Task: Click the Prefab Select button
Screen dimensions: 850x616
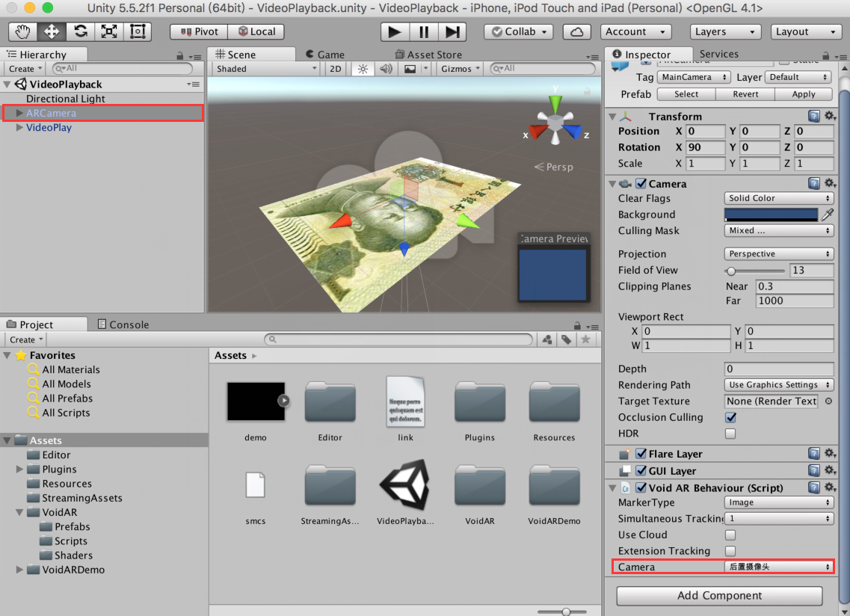Action: (686, 94)
